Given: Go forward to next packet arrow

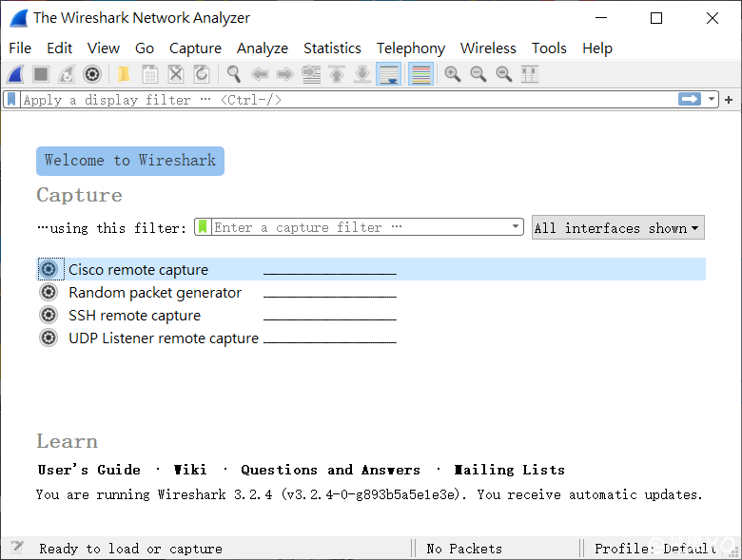Looking at the screenshot, I should (x=284, y=74).
